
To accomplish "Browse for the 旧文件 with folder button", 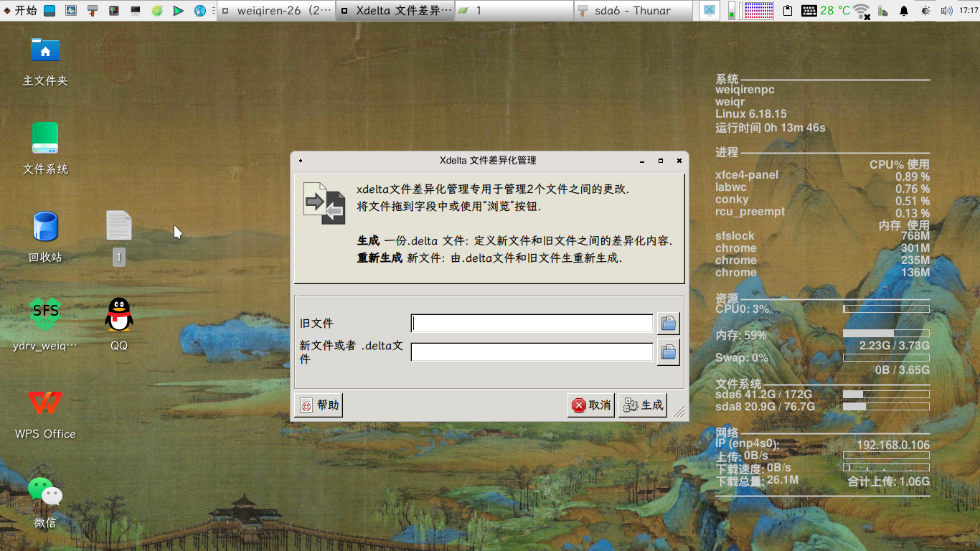I will coord(669,324).
